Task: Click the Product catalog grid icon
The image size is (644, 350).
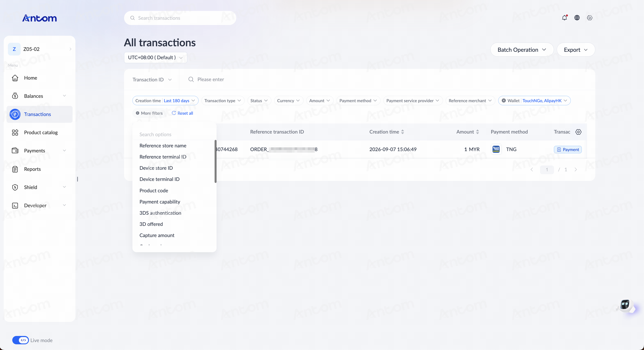Action: click(x=15, y=132)
